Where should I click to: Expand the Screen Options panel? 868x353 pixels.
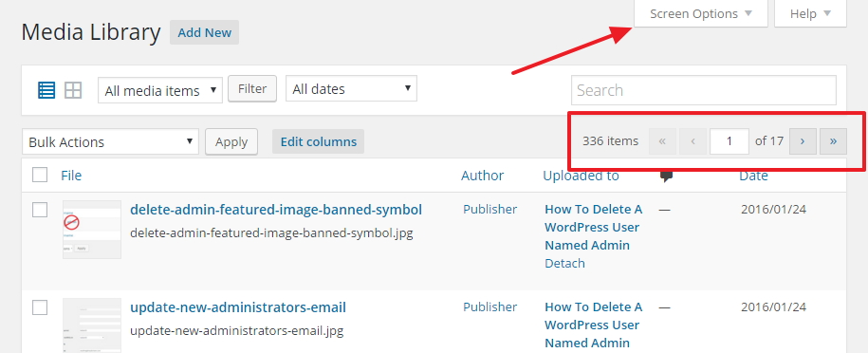pos(701,13)
